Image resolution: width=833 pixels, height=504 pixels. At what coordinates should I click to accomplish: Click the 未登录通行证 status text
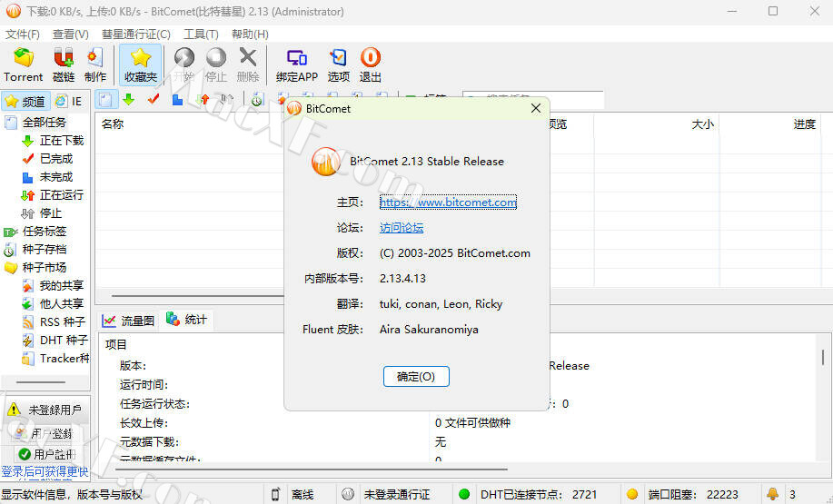click(397, 494)
